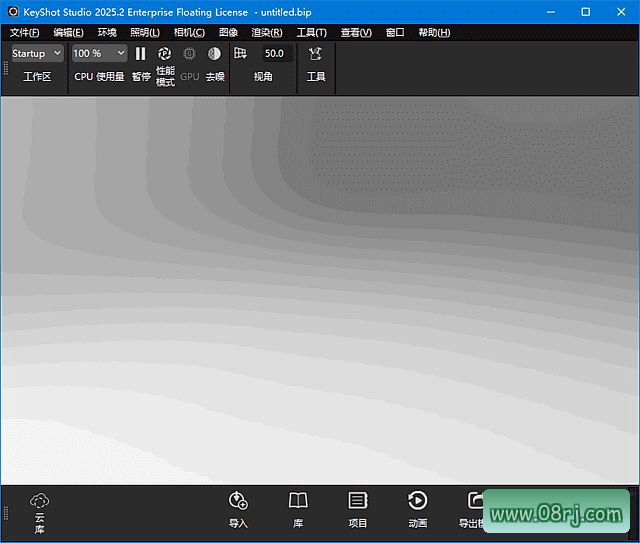Open the Animation (动画) panel
The image size is (640, 543).
(x=418, y=502)
